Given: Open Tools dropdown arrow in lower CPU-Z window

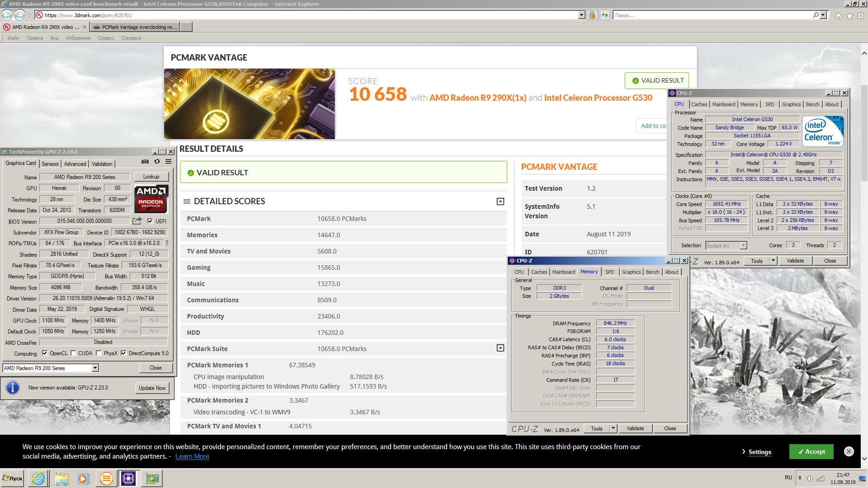Looking at the screenshot, I should click(x=613, y=428).
